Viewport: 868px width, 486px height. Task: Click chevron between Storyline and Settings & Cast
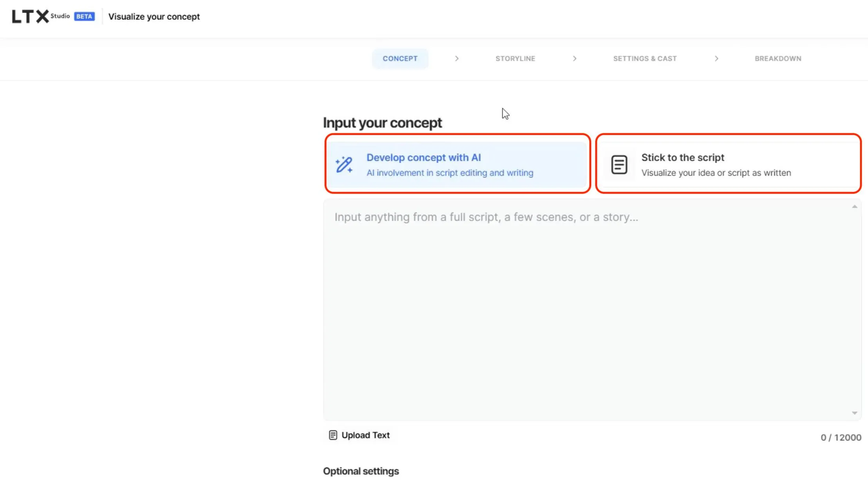(575, 58)
